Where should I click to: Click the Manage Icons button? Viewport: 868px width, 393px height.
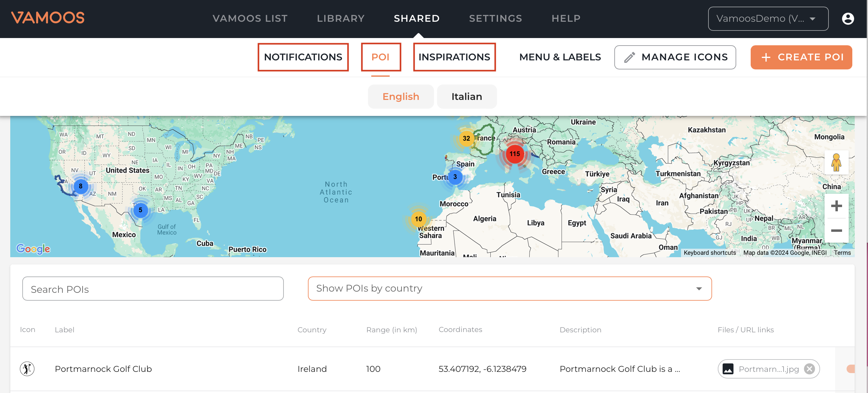[675, 57]
